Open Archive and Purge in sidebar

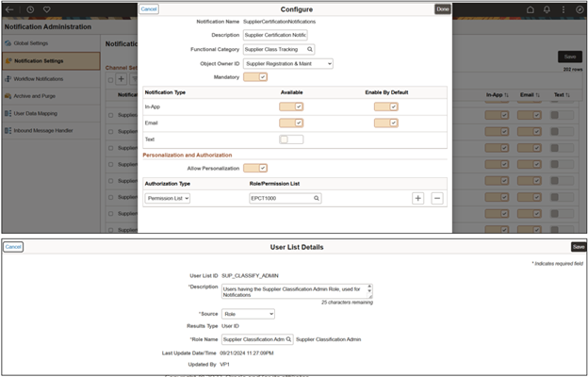pyautogui.click(x=52, y=96)
